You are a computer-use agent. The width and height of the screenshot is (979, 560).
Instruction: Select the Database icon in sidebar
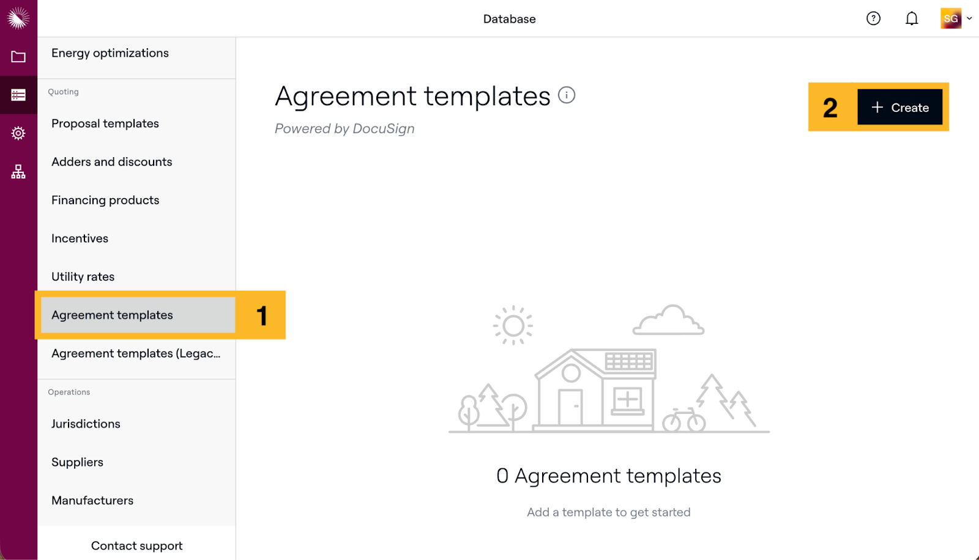tap(18, 95)
